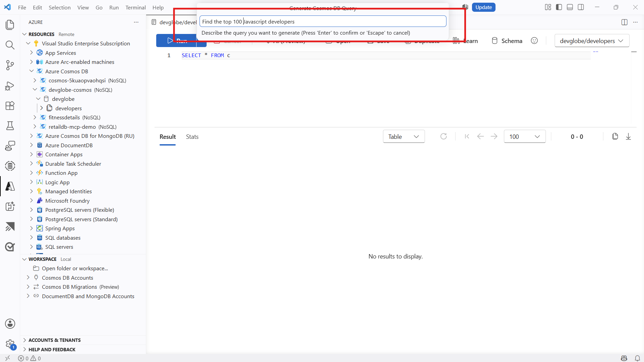Image resolution: width=644 pixels, height=362 pixels.
Task: Click the feedback smiley icon
Action: 534,41
